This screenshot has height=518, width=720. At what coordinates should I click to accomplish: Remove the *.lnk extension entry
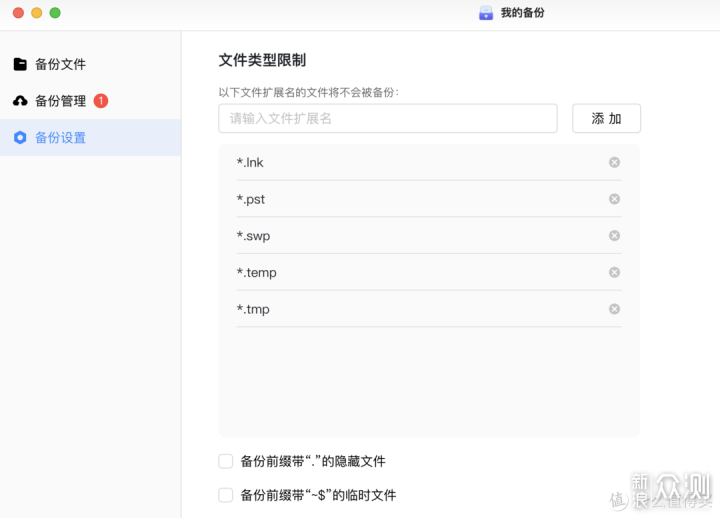pyautogui.click(x=614, y=162)
